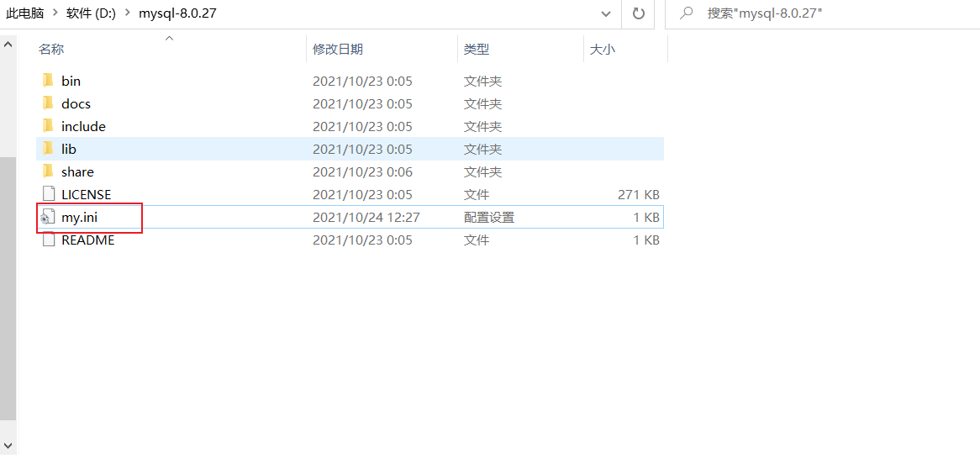Select the lib folder name
Image resolution: width=980 pixels, height=469 pixels.
tap(69, 149)
